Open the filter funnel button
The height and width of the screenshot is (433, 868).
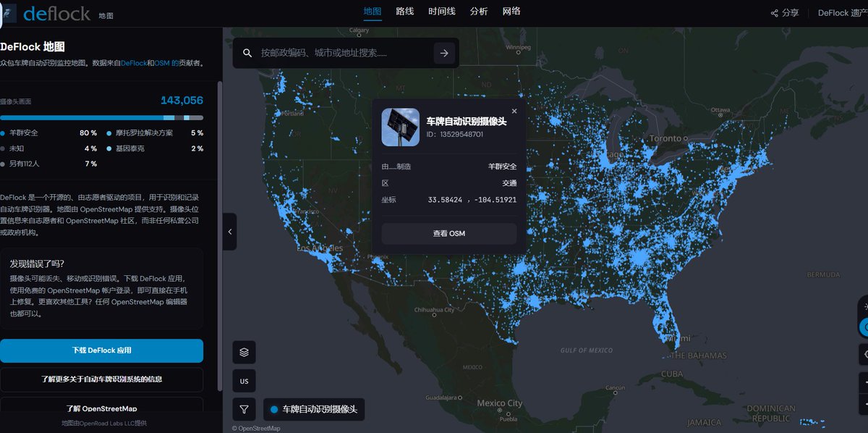click(244, 410)
